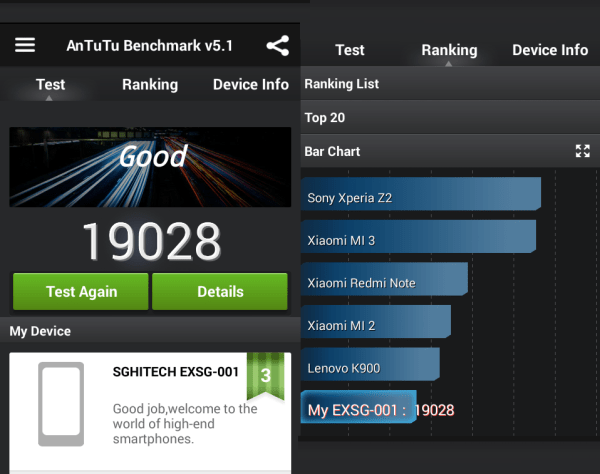
Task: Click the 'Good job,welcome to the world' message
Action: (185, 424)
